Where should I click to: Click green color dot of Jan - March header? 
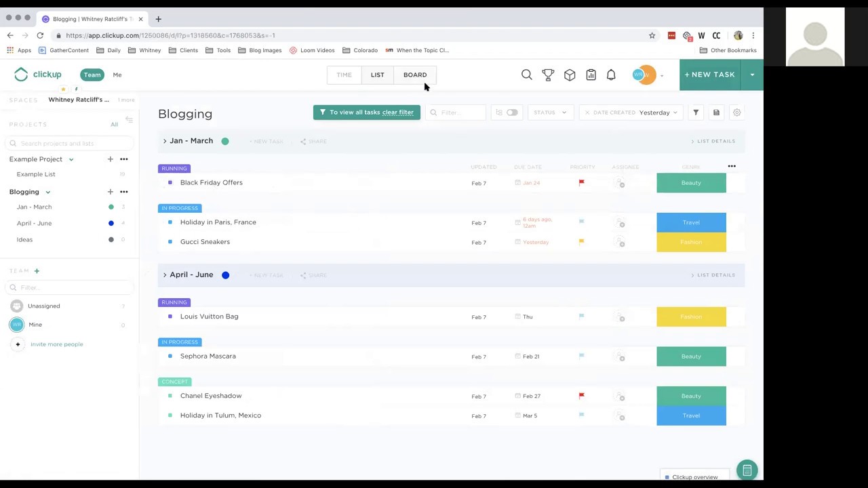pos(225,141)
